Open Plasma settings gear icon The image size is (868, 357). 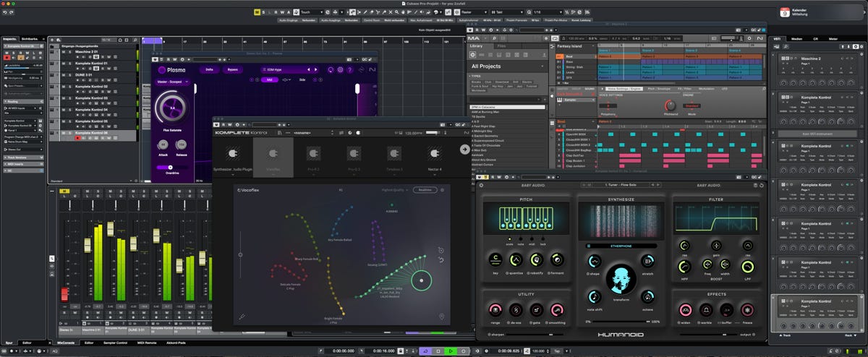point(341,70)
